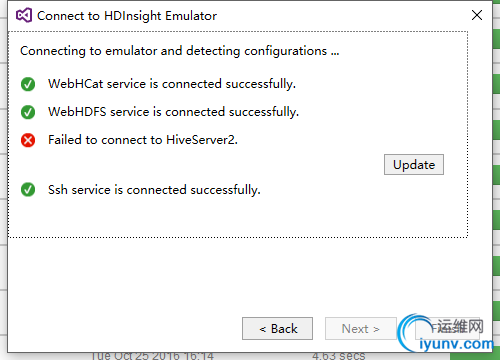
Task: Select the Ssh service connected message
Action: [x=154, y=190]
